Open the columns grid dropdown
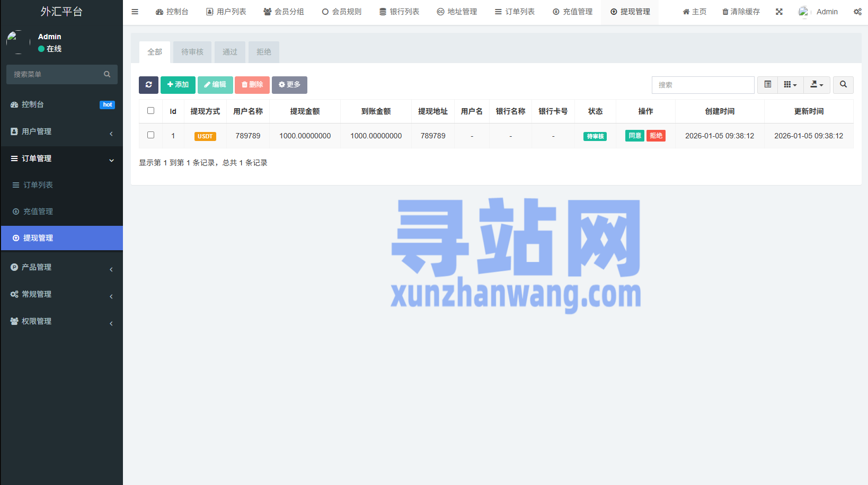Screen dimensions: 868x485 pyautogui.click(x=790, y=85)
